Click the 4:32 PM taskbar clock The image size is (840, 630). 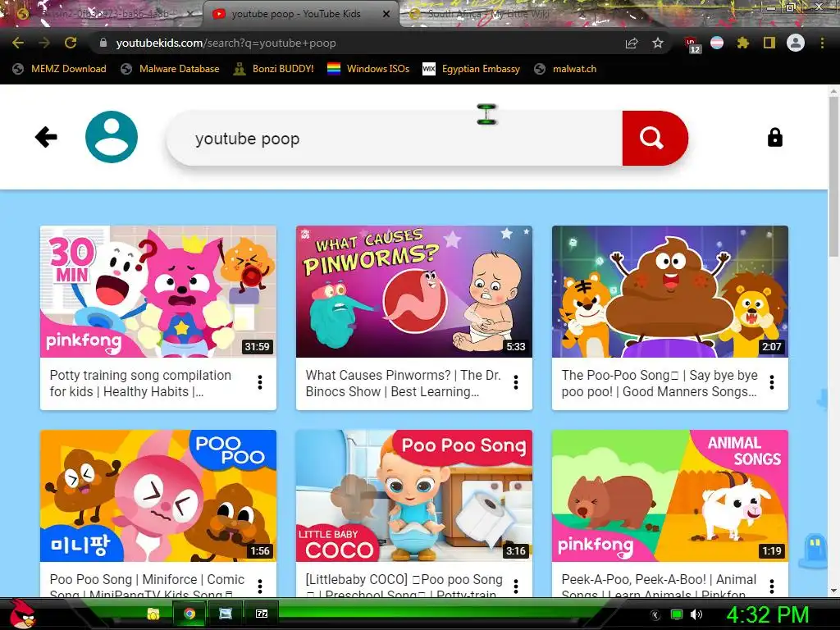coord(768,614)
